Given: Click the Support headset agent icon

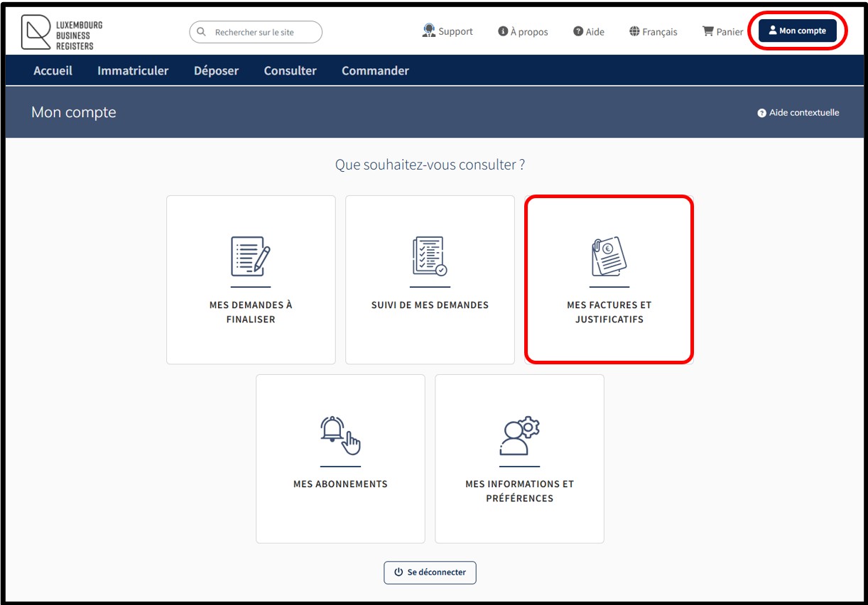Looking at the screenshot, I should 428,31.
